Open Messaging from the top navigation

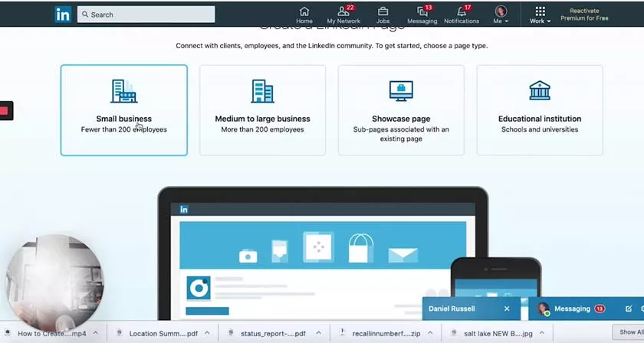pyautogui.click(x=422, y=15)
